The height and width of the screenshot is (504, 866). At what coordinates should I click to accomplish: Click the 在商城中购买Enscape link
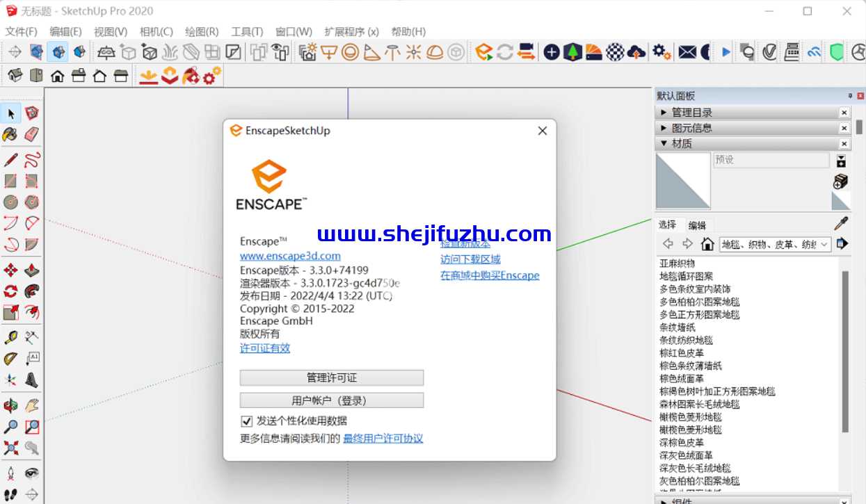[490, 275]
